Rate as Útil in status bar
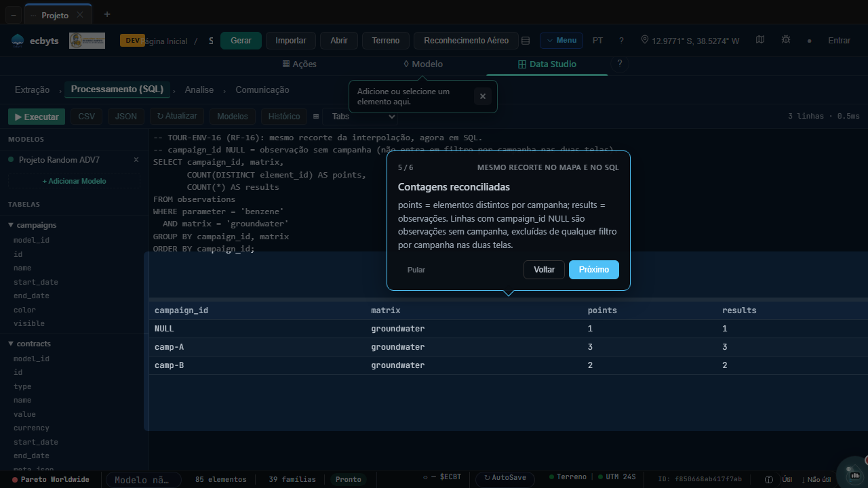This screenshot has width=868, height=488. pos(786,479)
